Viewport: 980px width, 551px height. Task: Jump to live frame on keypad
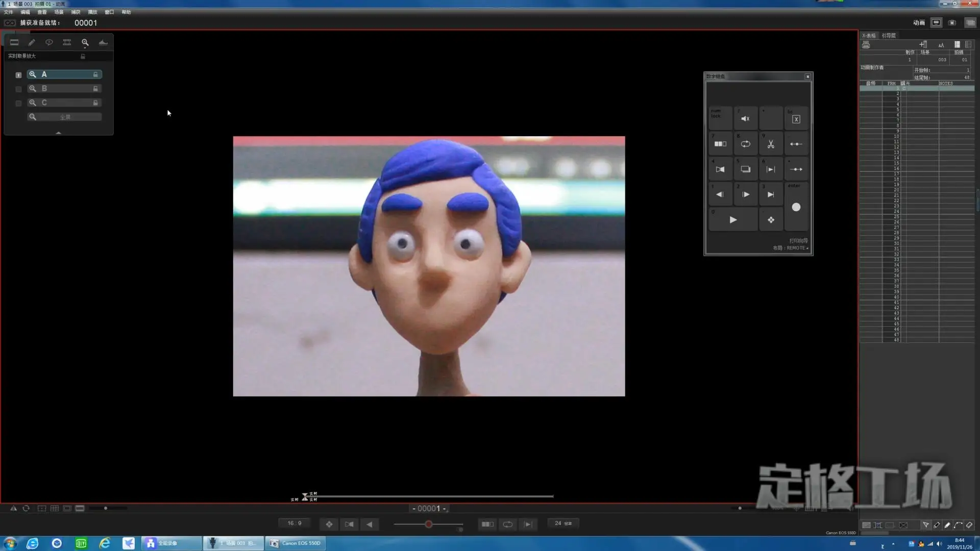tap(771, 194)
